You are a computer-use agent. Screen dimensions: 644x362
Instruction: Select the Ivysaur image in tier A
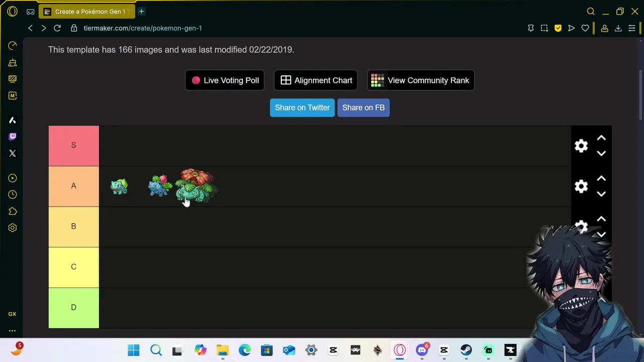[x=160, y=186]
